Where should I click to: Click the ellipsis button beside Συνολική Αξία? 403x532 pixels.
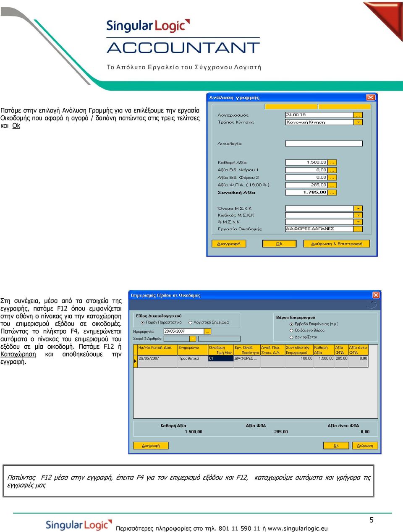332,193
